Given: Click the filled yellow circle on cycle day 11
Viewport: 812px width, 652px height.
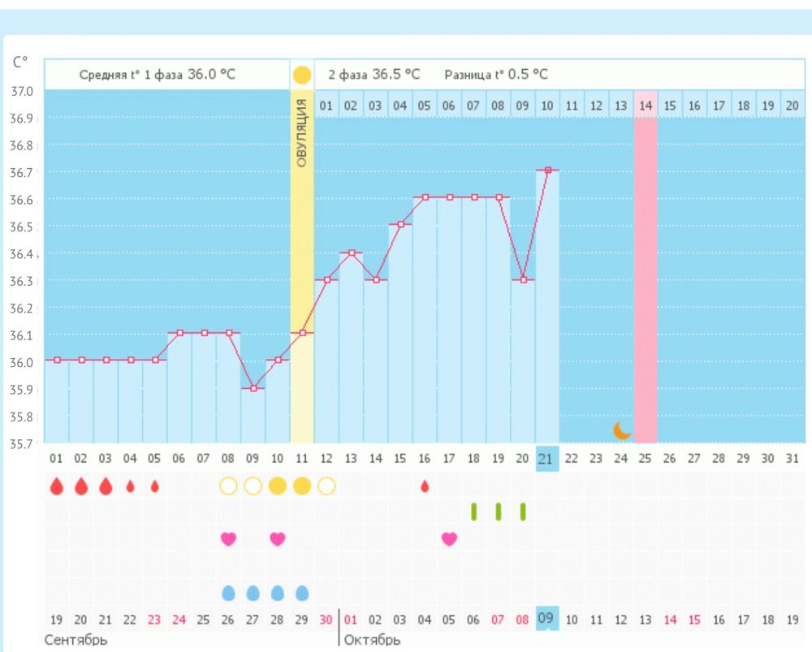Looking at the screenshot, I should tap(302, 486).
